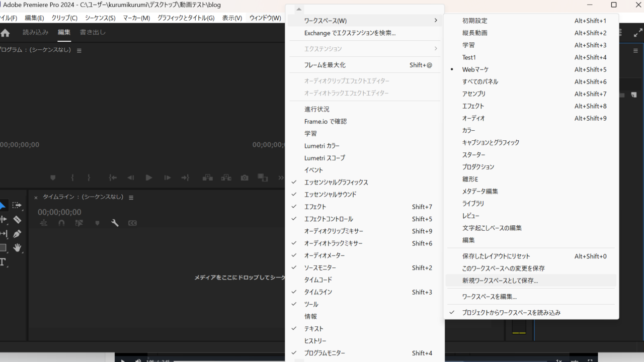Select the Type tool

coord(3,262)
